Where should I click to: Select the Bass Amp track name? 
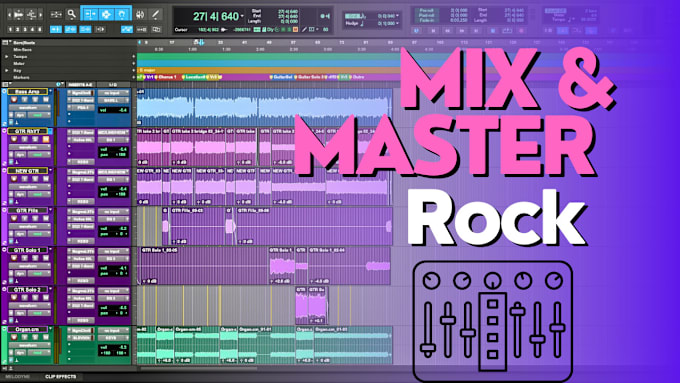coord(27,92)
